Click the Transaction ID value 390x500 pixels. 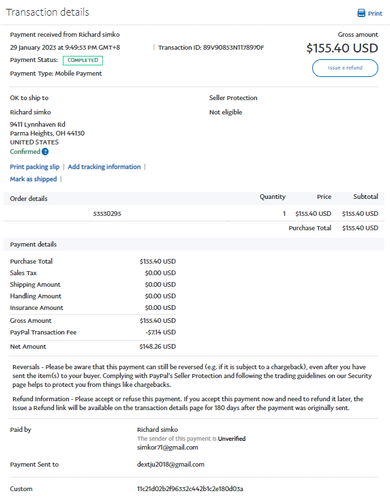233,48
